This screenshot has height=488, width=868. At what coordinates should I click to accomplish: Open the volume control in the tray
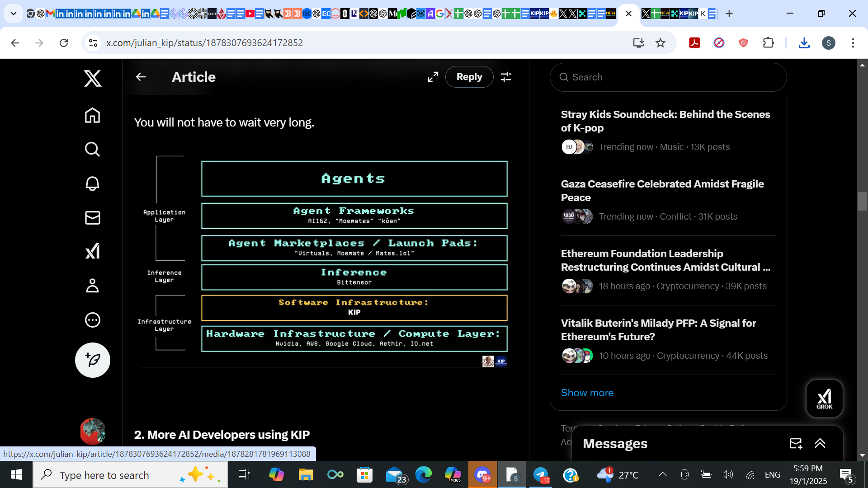727,474
